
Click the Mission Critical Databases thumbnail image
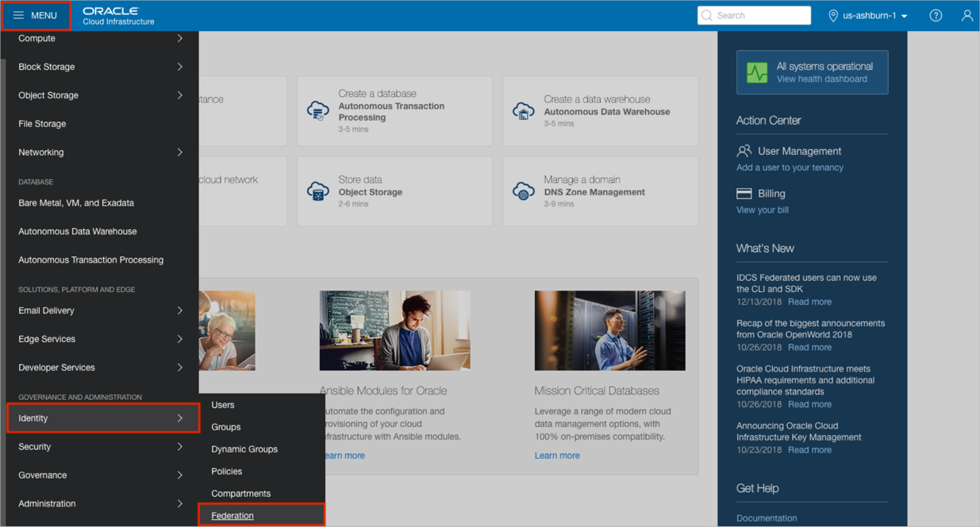pyautogui.click(x=609, y=330)
